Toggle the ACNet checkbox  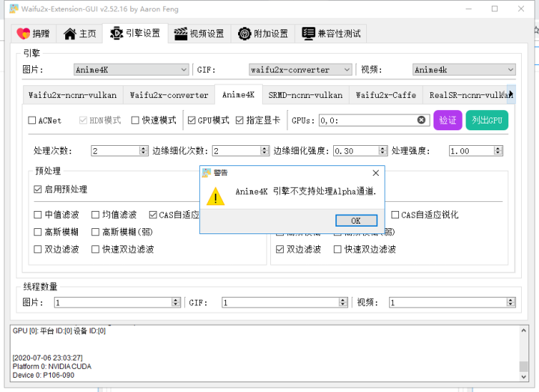[32, 120]
